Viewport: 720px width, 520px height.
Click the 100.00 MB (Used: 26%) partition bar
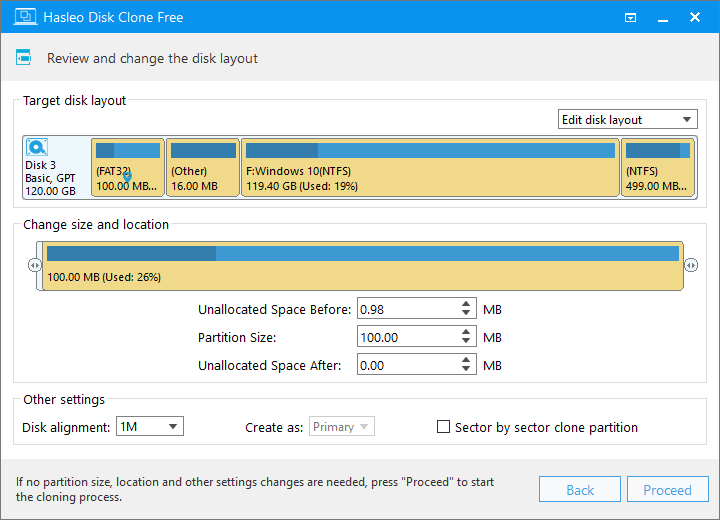click(363, 266)
